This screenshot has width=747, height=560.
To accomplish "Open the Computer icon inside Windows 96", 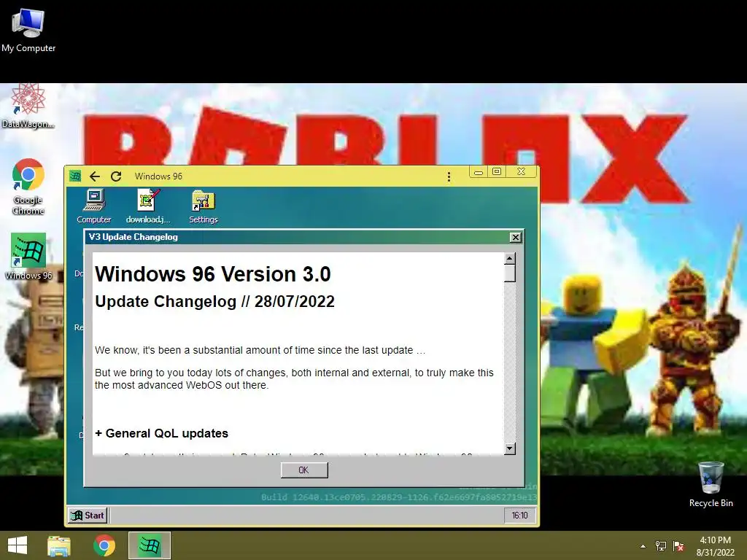I will [x=94, y=206].
